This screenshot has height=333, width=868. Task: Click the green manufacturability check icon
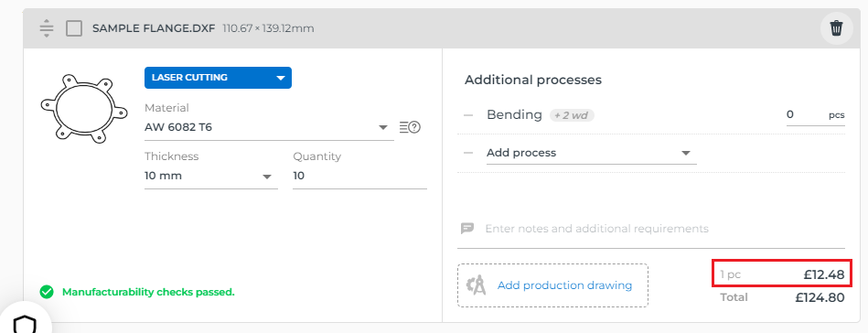point(47,292)
